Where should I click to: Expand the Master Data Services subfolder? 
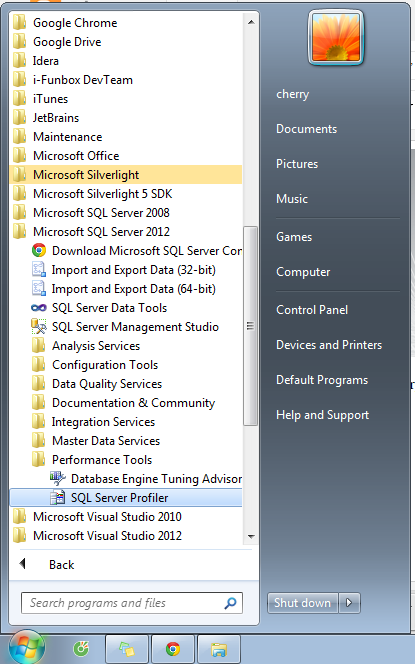point(126,441)
